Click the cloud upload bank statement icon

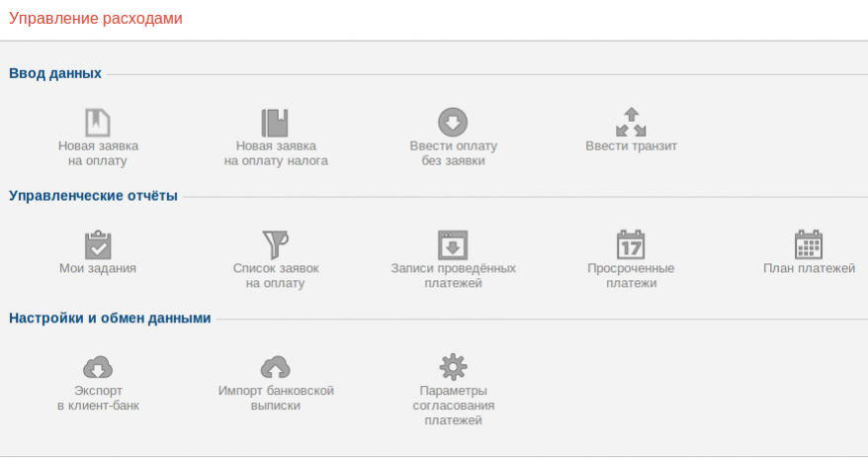point(275,367)
